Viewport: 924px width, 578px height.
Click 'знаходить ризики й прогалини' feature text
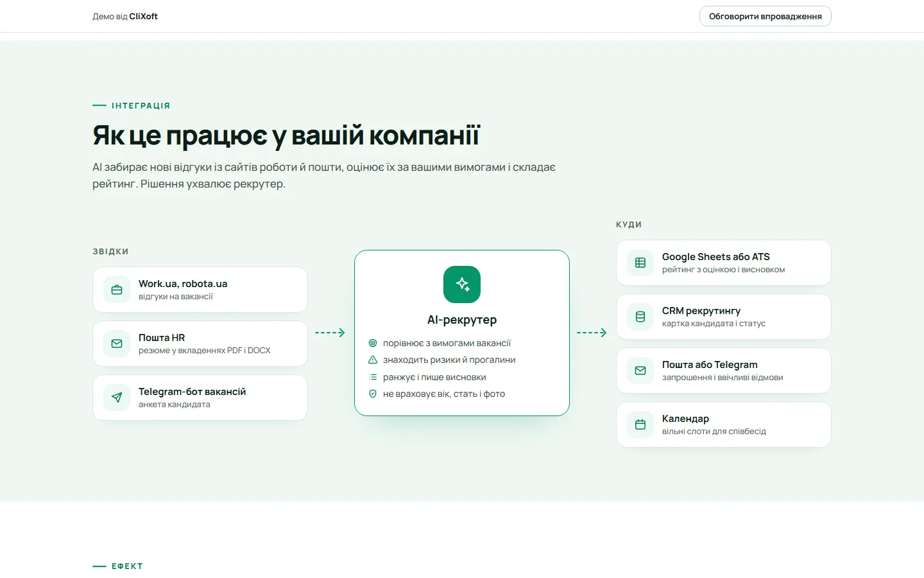(449, 360)
